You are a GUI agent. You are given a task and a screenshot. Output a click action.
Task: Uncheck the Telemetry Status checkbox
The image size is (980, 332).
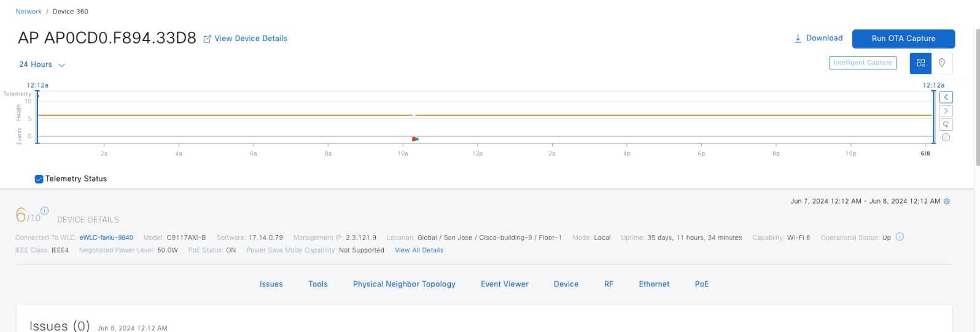[39, 179]
